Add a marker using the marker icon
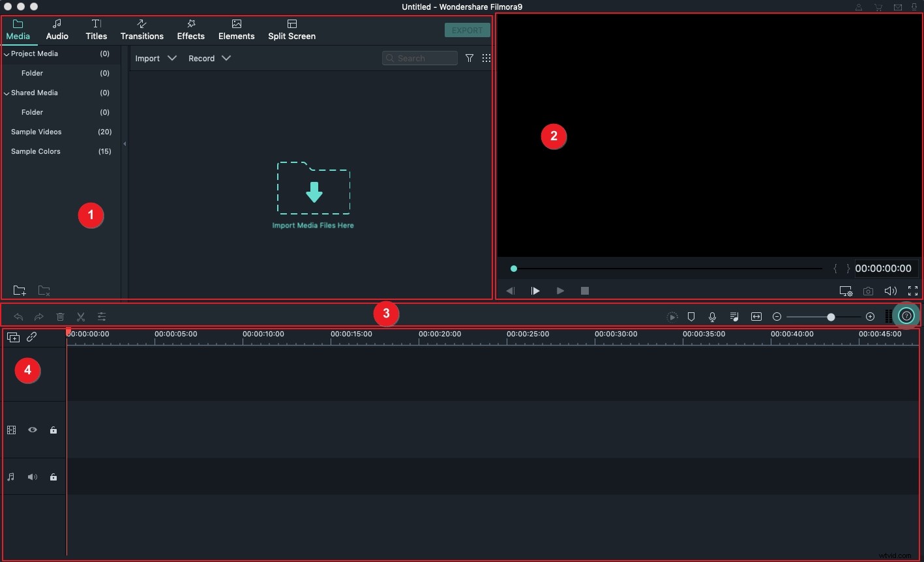924x562 pixels. click(x=691, y=317)
